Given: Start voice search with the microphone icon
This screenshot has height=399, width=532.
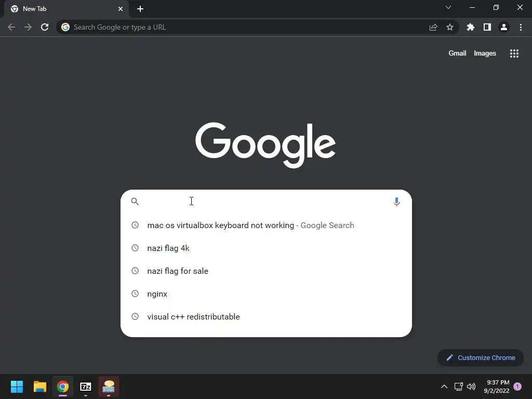Looking at the screenshot, I should tap(396, 202).
